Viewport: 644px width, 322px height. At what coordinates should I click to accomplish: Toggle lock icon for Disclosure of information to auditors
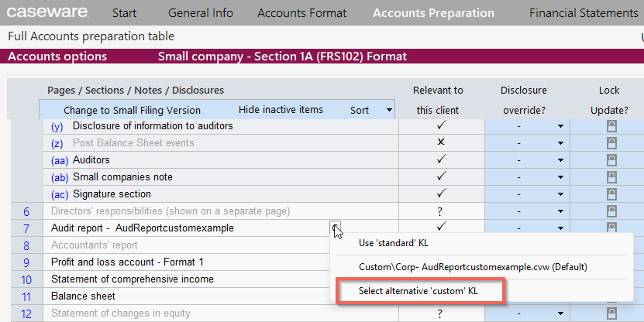611,126
